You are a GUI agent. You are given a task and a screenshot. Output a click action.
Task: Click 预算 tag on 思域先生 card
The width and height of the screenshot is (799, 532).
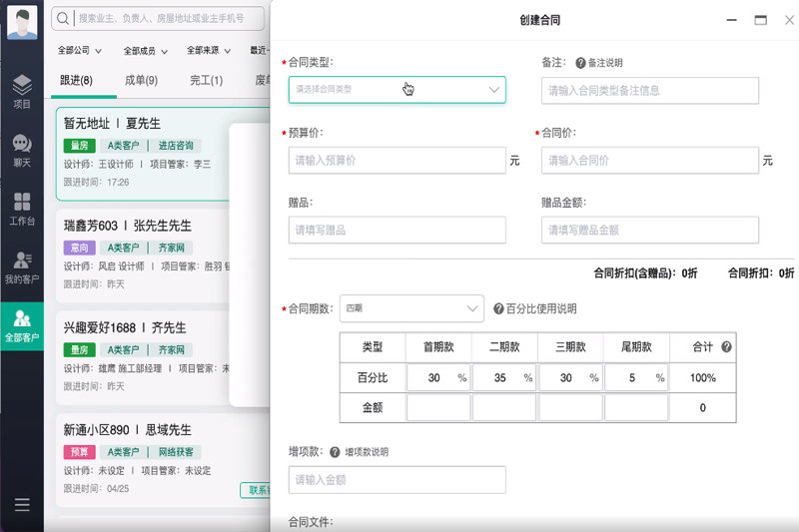pyautogui.click(x=80, y=452)
